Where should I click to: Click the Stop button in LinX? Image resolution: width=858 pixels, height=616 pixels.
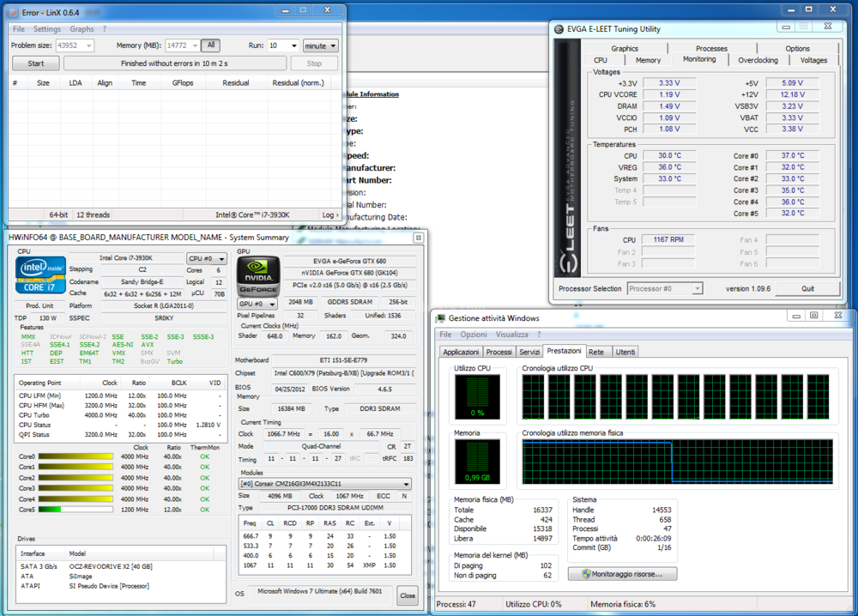(x=314, y=63)
